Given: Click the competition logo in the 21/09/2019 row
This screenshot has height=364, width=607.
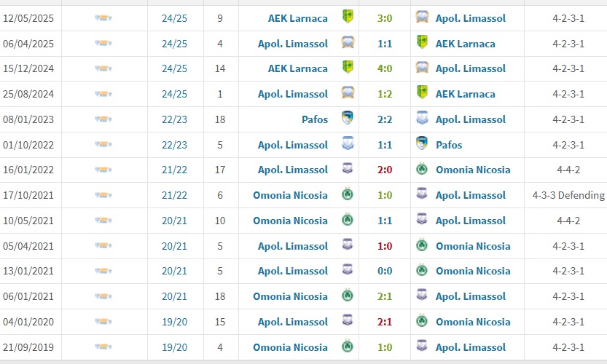Looking at the screenshot, I should click(x=103, y=347).
